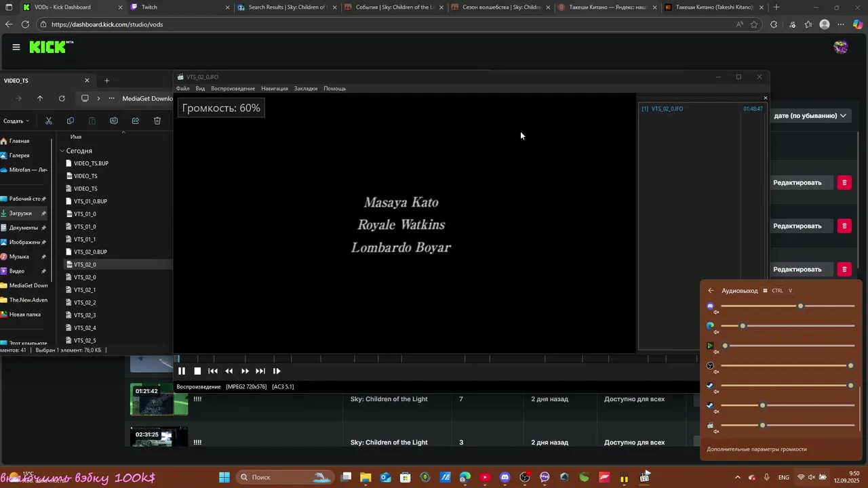The height and width of the screenshot is (488, 868).
Task: Mute OBS in the volume mixer
Action: (x=711, y=366)
